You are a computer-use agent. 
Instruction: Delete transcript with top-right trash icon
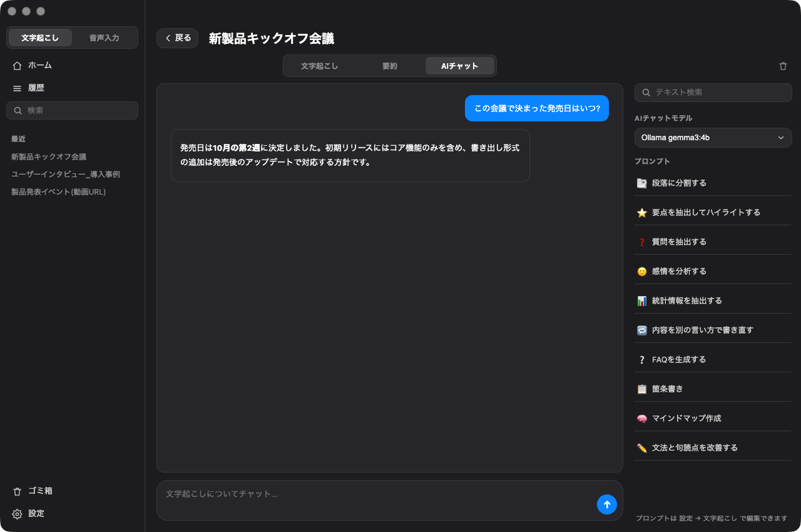[x=783, y=66]
